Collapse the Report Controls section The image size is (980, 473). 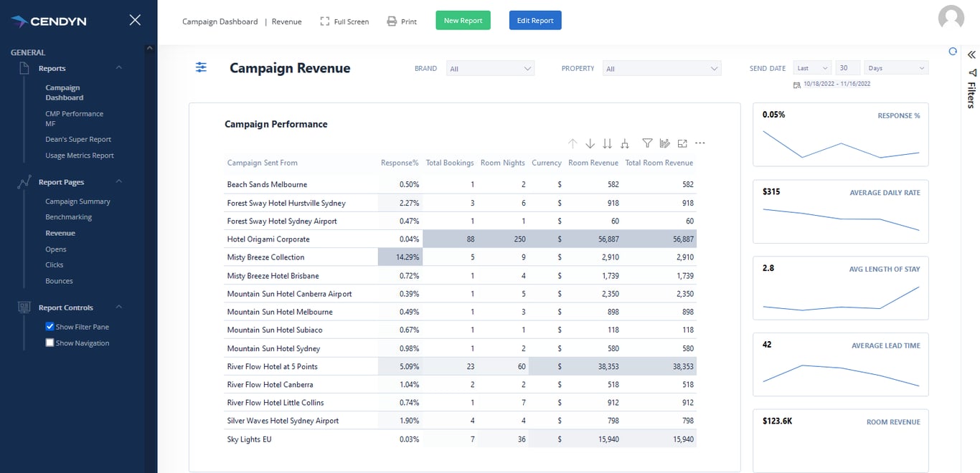coord(119,307)
